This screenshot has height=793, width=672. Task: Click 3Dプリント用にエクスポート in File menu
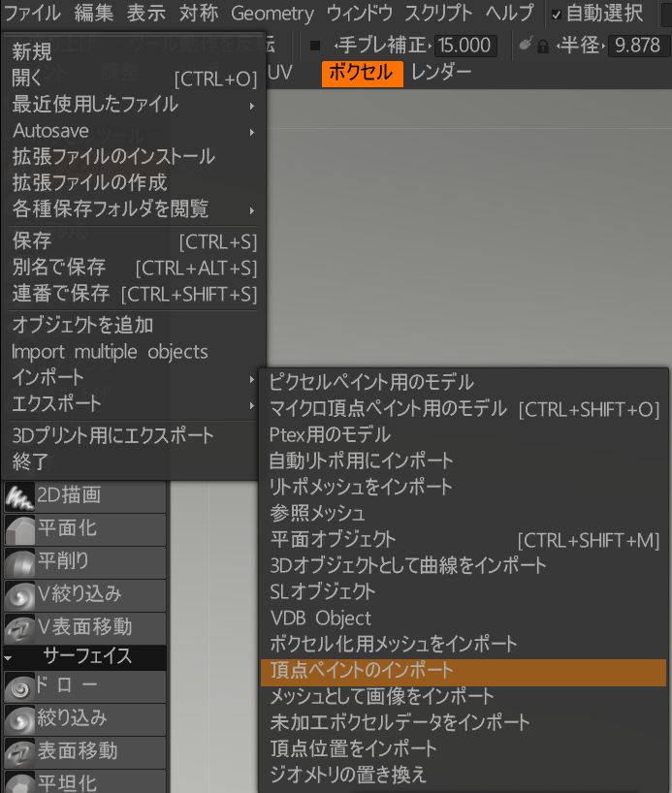[113, 435]
